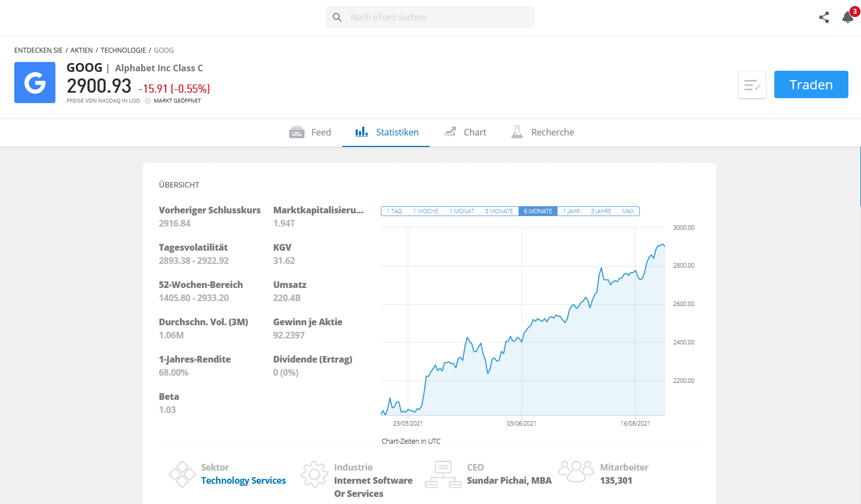The width and height of the screenshot is (861, 504).
Task: Click the Beta value 1.03
Action: click(167, 410)
